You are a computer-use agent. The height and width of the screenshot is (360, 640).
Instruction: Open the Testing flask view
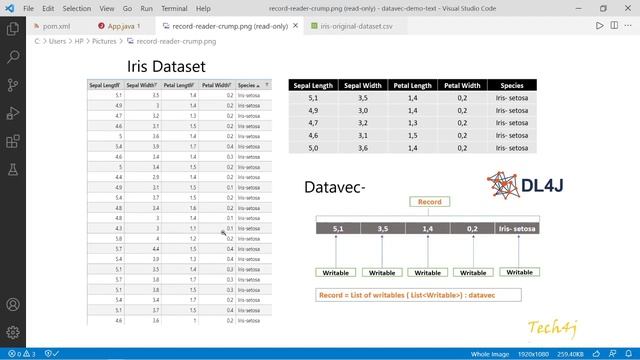pyautogui.click(x=13, y=169)
